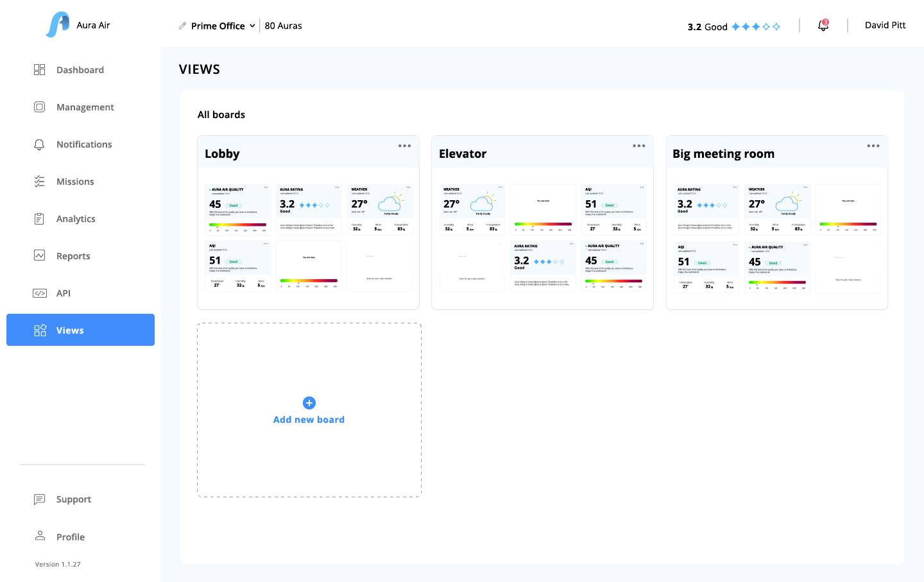This screenshot has height=582, width=924.
Task: Click the Aura Air logo
Action: (58, 25)
